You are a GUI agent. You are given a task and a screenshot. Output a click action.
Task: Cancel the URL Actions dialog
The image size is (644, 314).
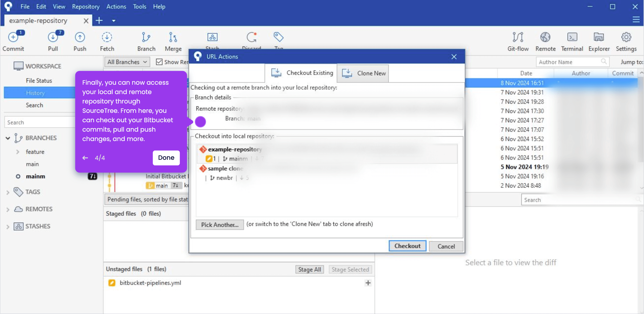[446, 246]
